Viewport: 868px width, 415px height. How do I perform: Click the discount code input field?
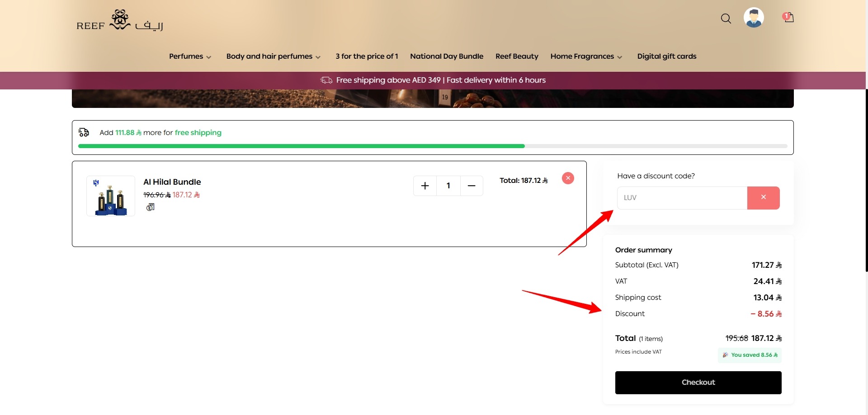pyautogui.click(x=682, y=198)
